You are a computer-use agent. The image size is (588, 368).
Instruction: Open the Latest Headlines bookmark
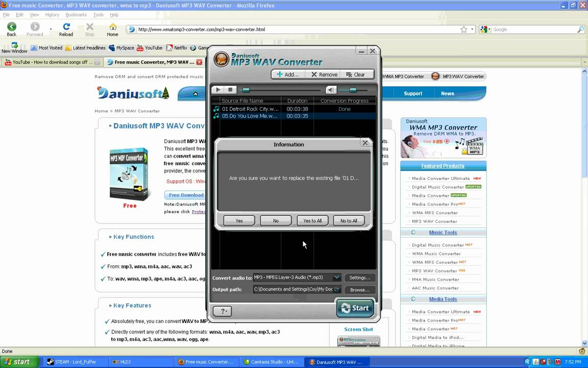[85, 48]
